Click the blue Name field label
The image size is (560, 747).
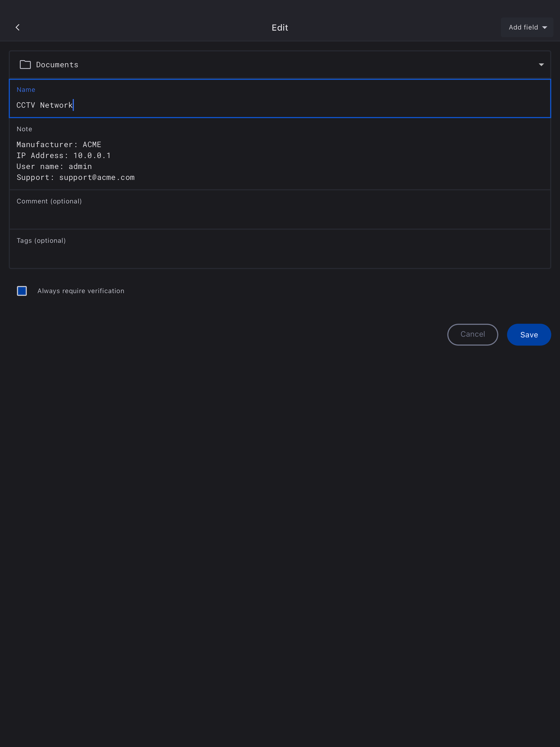[x=26, y=90]
